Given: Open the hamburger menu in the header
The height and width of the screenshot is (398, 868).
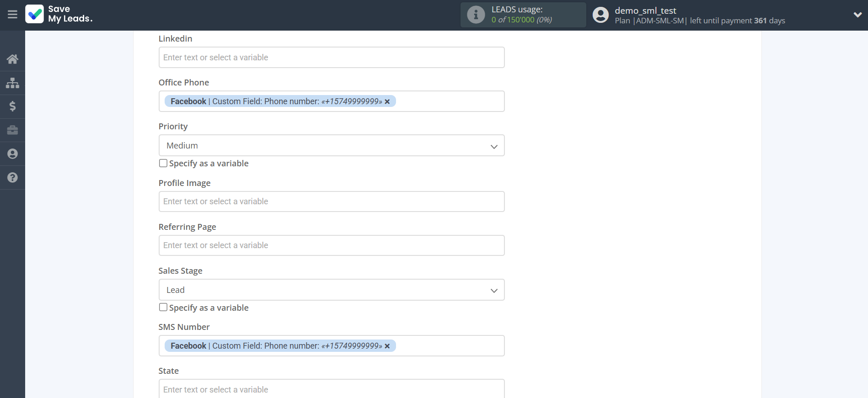Looking at the screenshot, I should [12, 15].
